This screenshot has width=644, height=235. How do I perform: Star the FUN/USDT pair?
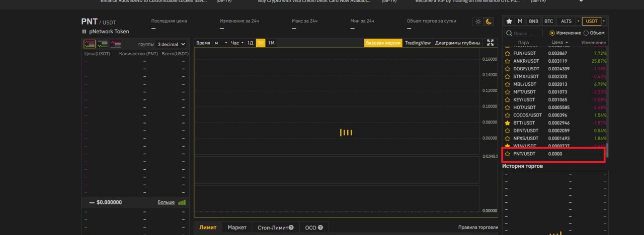pyautogui.click(x=507, y=53)
